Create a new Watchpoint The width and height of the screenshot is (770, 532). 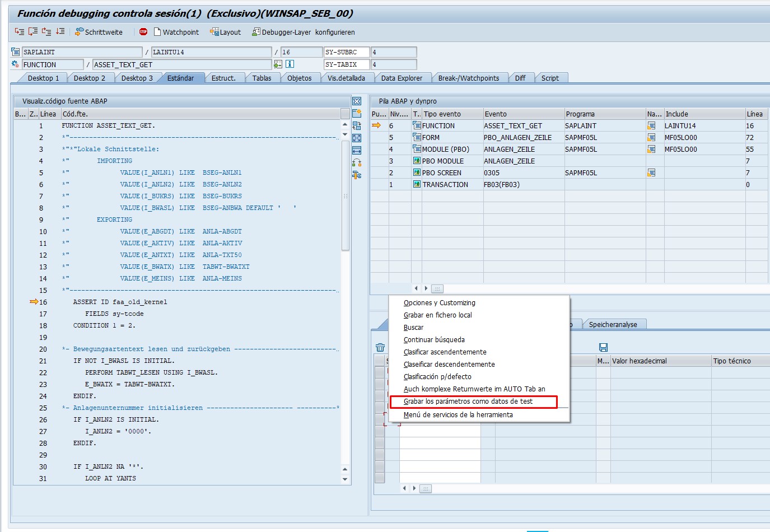[176, 32]
